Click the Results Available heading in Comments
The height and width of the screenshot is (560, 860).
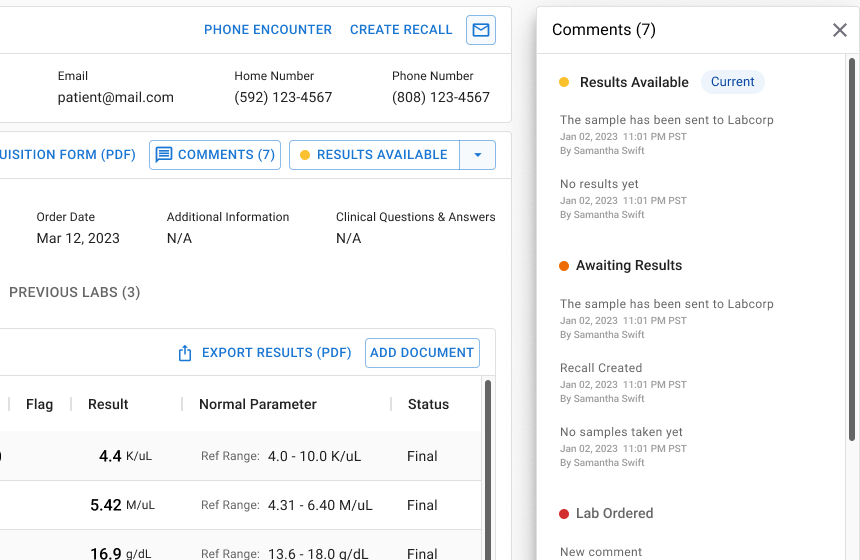click(634, 82)
